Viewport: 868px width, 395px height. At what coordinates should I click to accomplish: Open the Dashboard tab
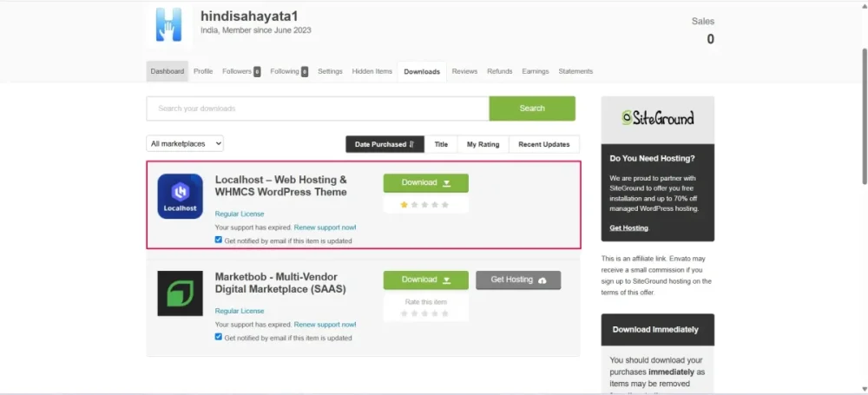coord(168,71)
